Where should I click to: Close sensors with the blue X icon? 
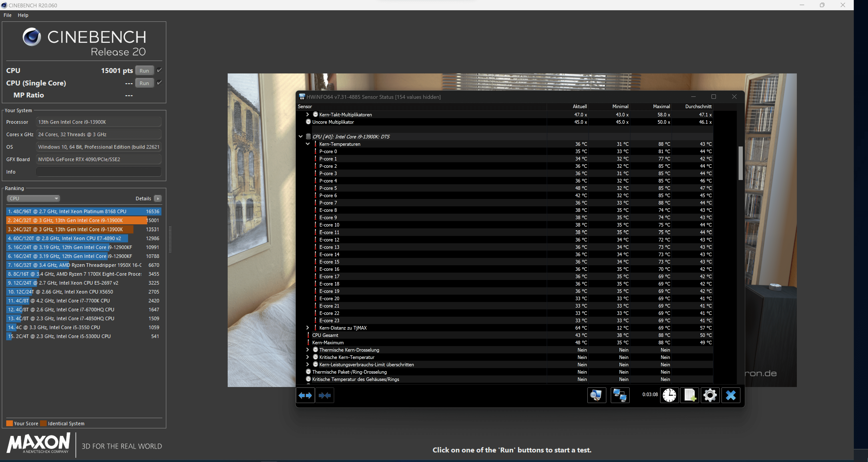click(731, 395)
